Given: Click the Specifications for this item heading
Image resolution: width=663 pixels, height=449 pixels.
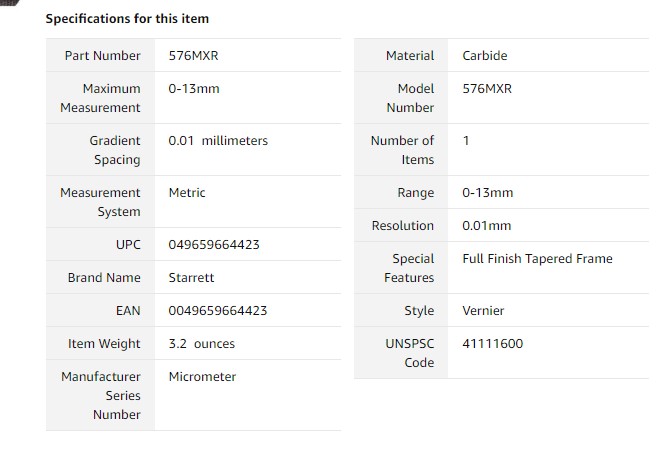Looking at the screenshot, I should [127, 19].
